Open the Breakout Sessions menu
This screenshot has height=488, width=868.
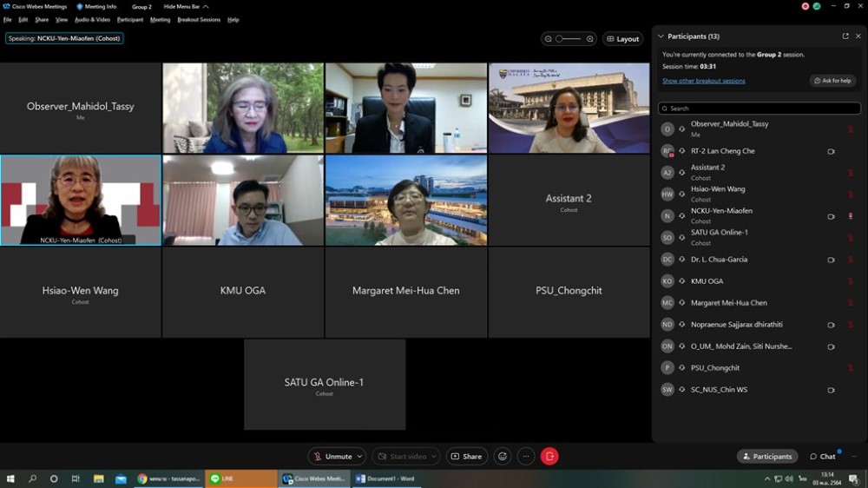199,19
